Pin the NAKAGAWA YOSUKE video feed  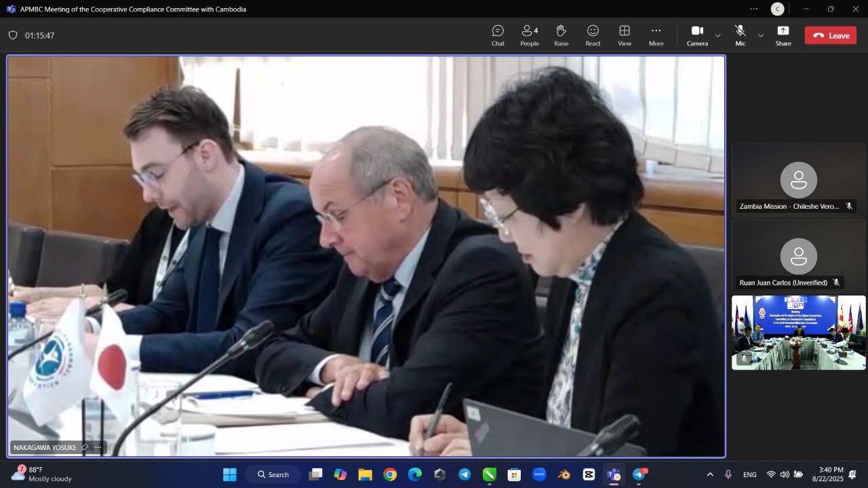pyautogui.click(x=85, y=447)
